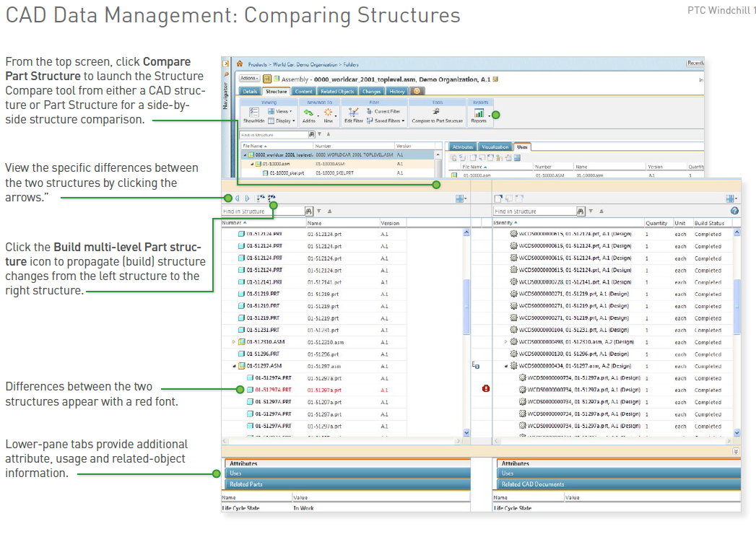Open the Visualization tab
This screenshot has height=542, width=756.
[495, 147]
